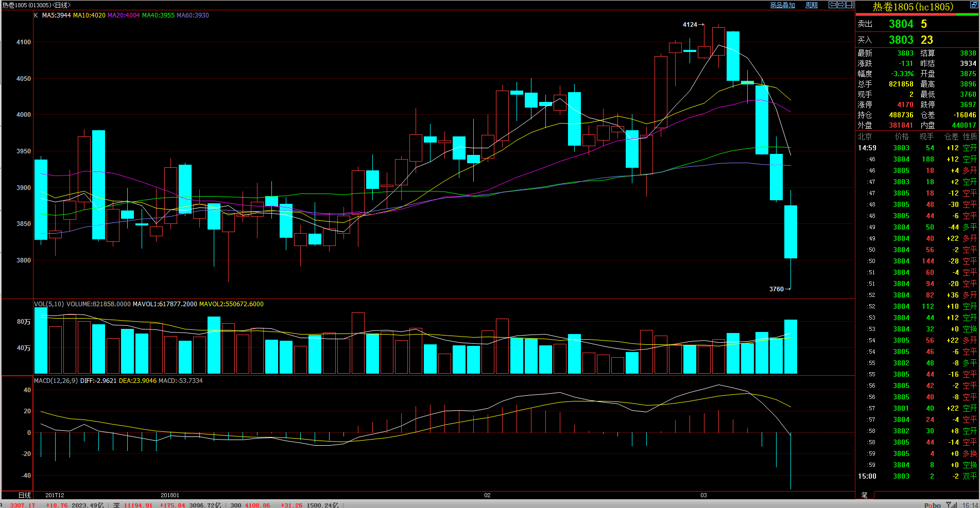Screen dimensions: 980x508
Task: Click the Pobo logo in status bar
Action: pos(932,505)
